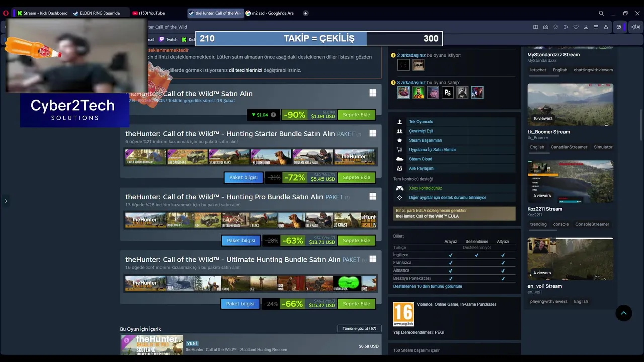Click the browser tab search magnifier icon
644x362 pixels.
[601, 13]
